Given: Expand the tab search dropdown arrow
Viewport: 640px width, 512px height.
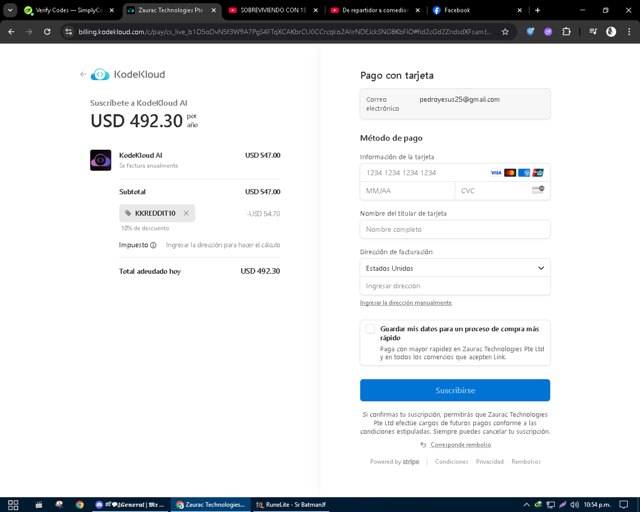Looking at the screenshot, I should (x=10, y=10).
